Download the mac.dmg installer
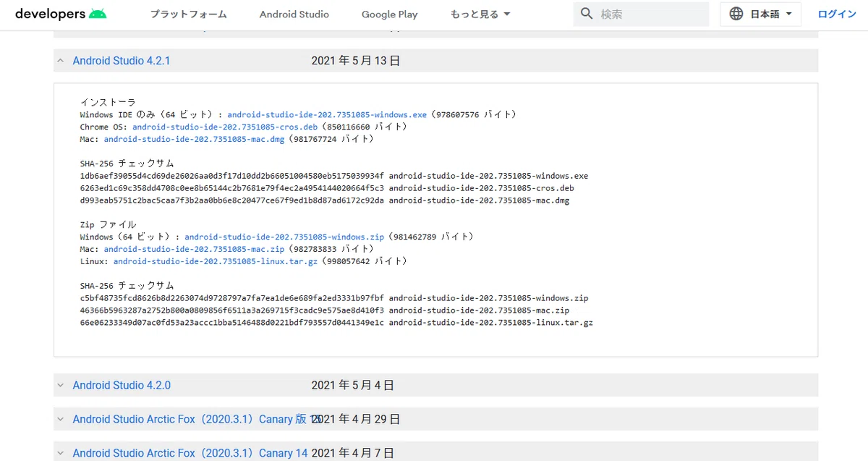Viewport: 868px width, 461px height. (194, 139)
